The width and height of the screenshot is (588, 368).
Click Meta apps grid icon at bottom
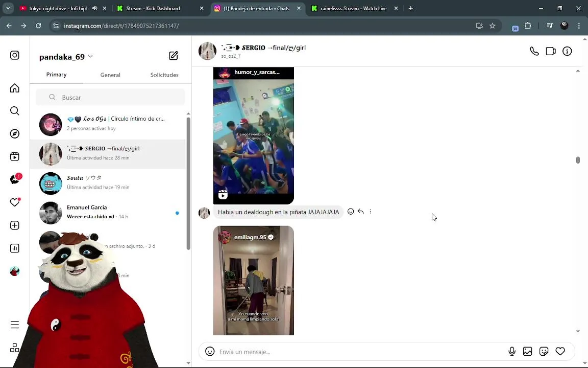click(x=15, y=348)
